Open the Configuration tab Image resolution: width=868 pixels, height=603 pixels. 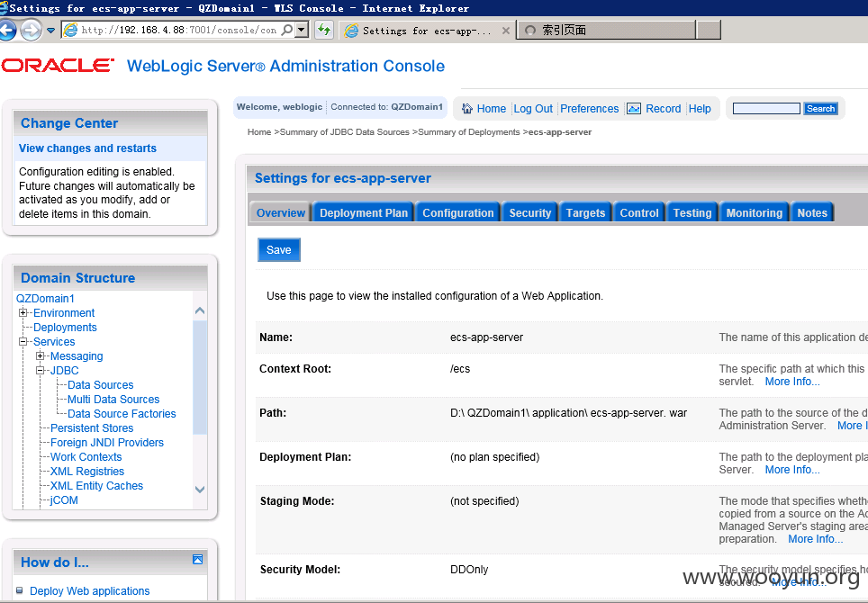[457, 213]
